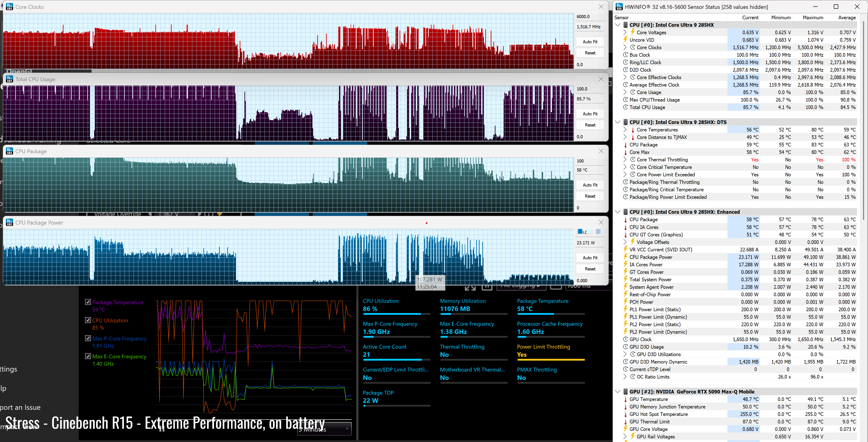The image size is (868, 442).
Task: Click the light periwinkle color swatch in CPU Package Power
Action: coord(598,231)
